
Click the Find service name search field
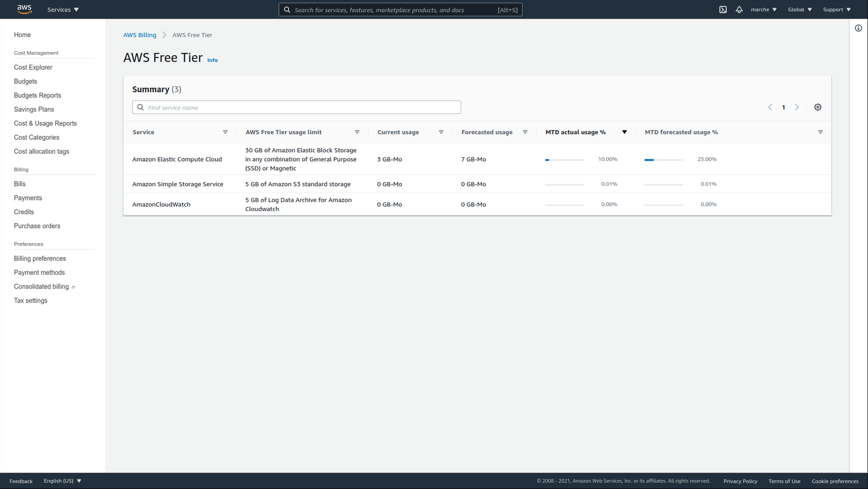pos(297,107)
